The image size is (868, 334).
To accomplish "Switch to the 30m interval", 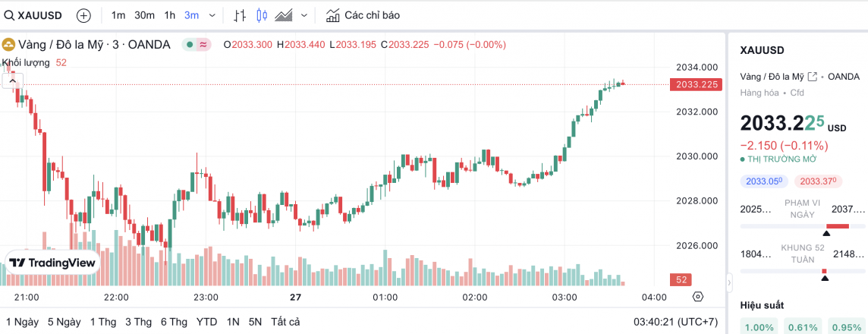I will 144,15.
